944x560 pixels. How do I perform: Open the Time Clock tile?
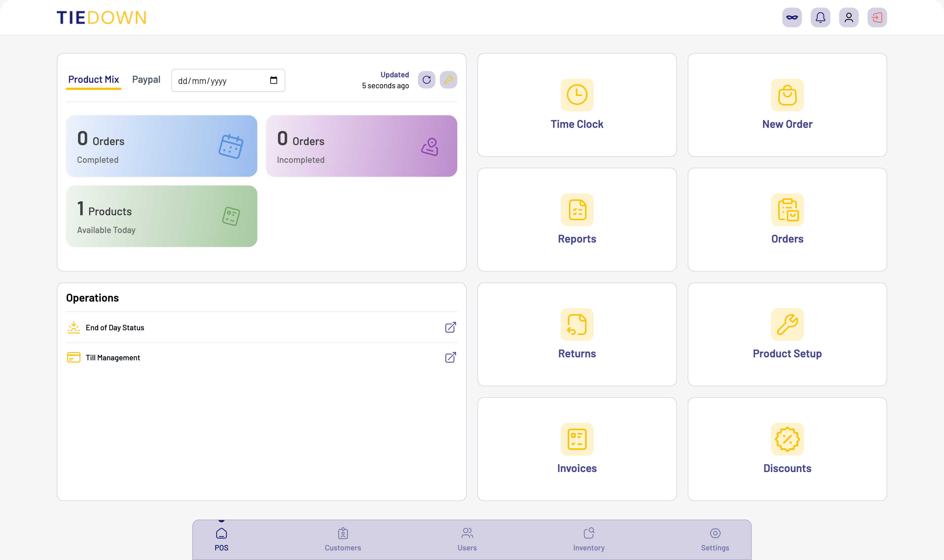point(577,105)
